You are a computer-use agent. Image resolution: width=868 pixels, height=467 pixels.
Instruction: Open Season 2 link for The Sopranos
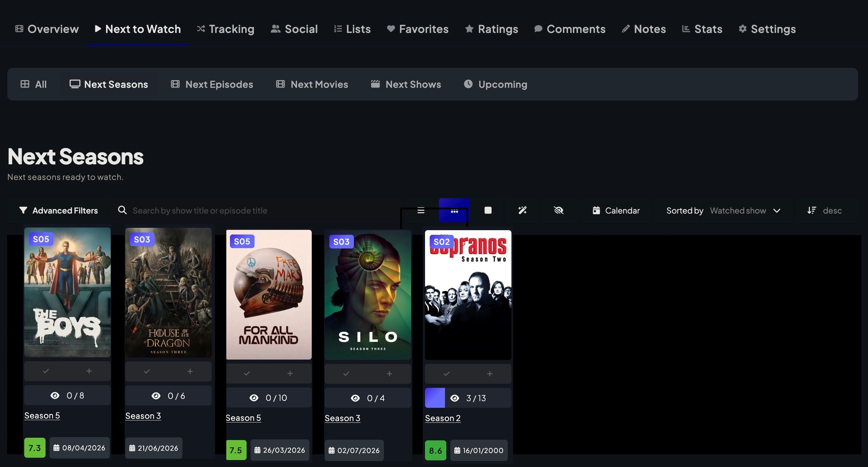443,418
